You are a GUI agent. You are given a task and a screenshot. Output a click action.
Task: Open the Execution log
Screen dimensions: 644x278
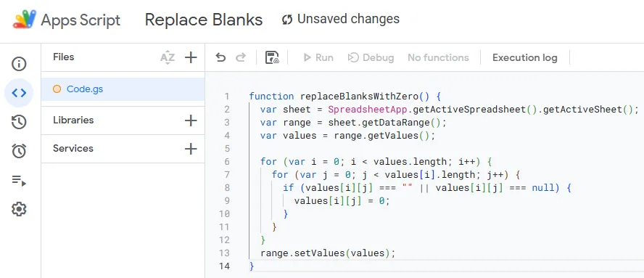click(525, 57)
